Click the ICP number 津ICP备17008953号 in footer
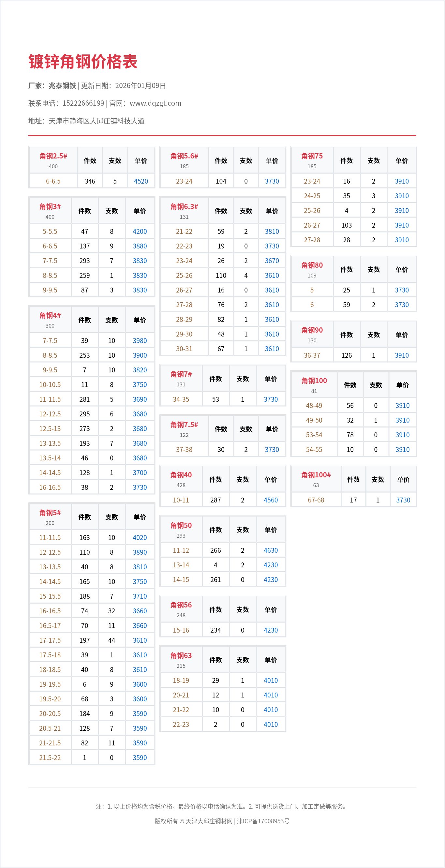 click(263, 821)
